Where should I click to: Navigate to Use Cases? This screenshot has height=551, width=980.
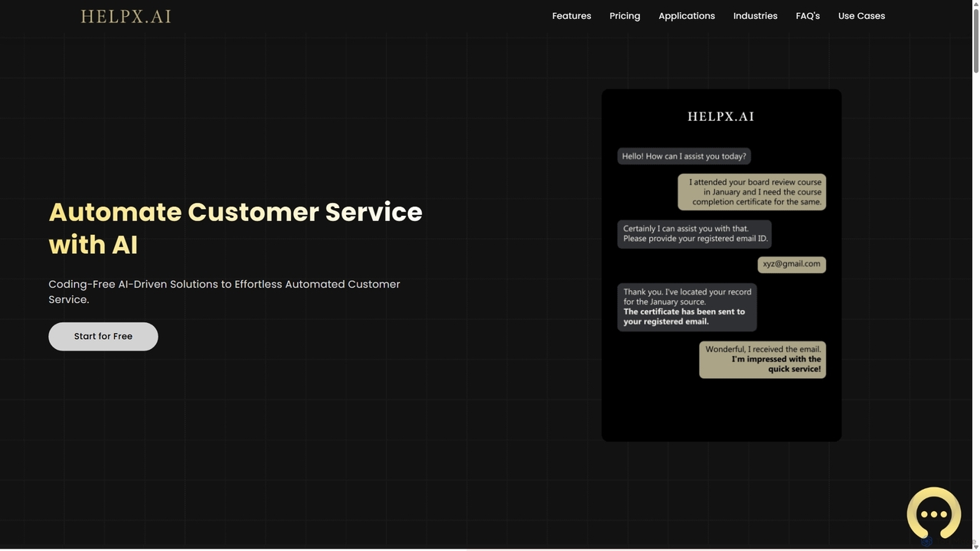tap(861, 16)
